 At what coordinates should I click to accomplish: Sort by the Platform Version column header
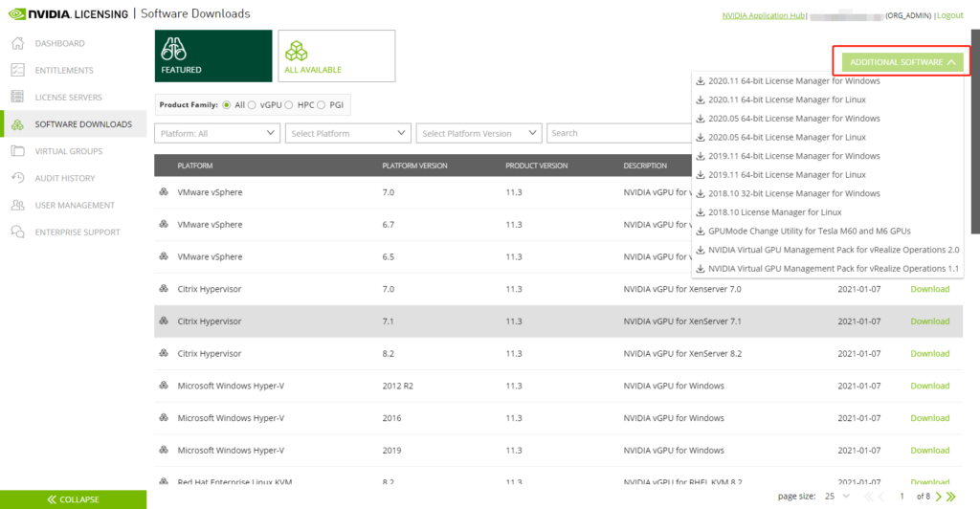(x=415, y=166)
